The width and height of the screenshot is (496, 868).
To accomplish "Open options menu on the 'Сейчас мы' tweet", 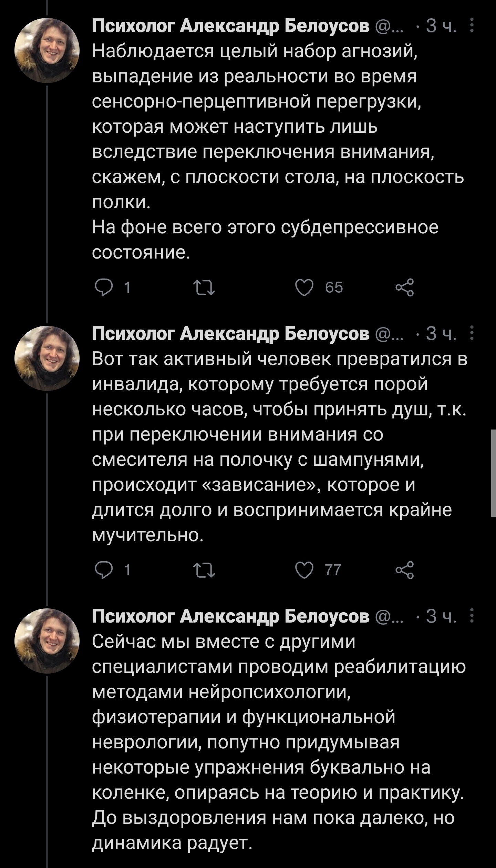I will click(x=472, y=616).
